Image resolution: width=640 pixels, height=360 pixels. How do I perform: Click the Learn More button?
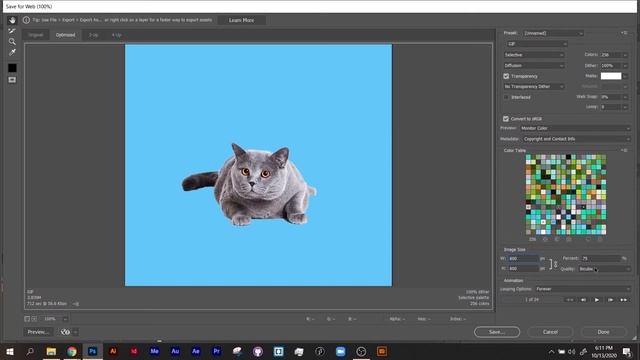pyautogui.click(x=241, y=20)
